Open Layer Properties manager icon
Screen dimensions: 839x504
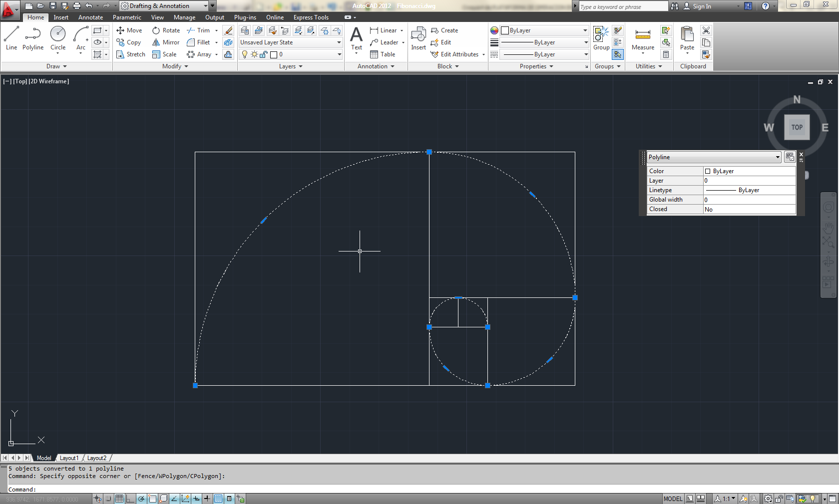(x=245, y=30)
